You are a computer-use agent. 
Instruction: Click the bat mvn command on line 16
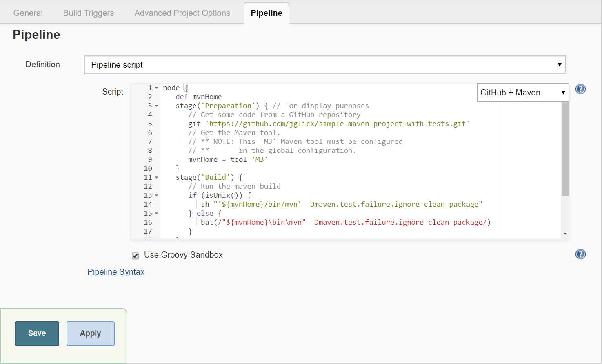(x=346, y=222)
